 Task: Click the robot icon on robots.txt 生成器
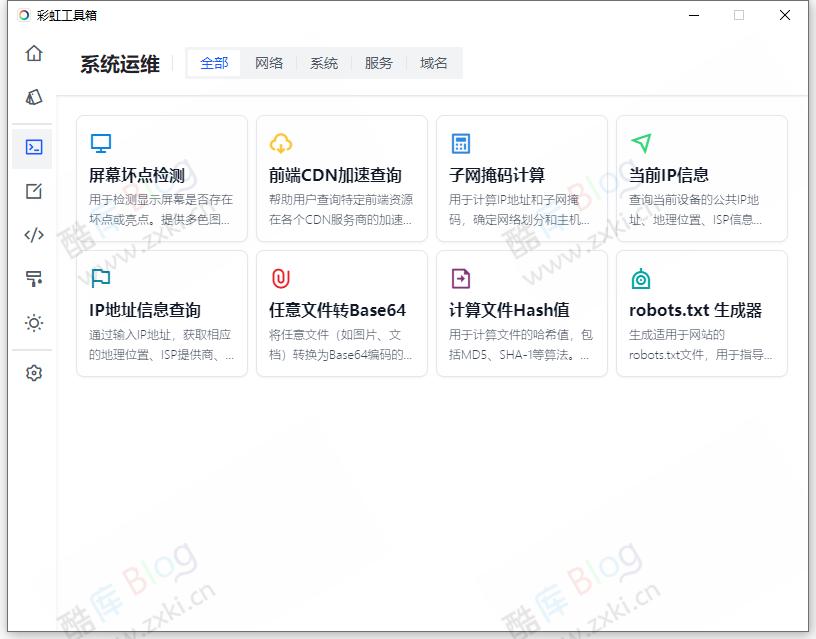(640, 277)
